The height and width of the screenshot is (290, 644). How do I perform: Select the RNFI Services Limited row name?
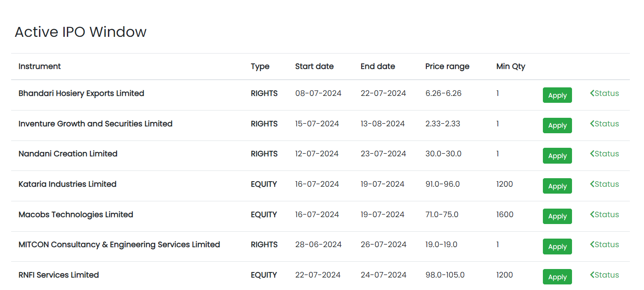point(59,275)
